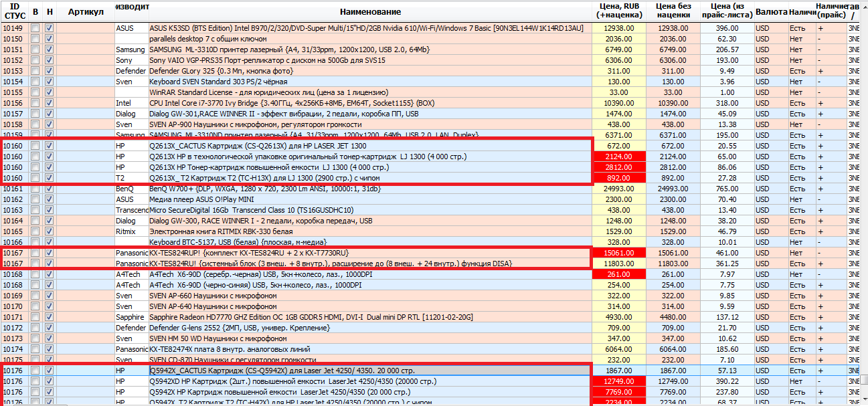The width and height of the screenshot is (868, 406).
Task: Select the Keyboard BTC-5137 USB name cell
Action: click(370, 242)
